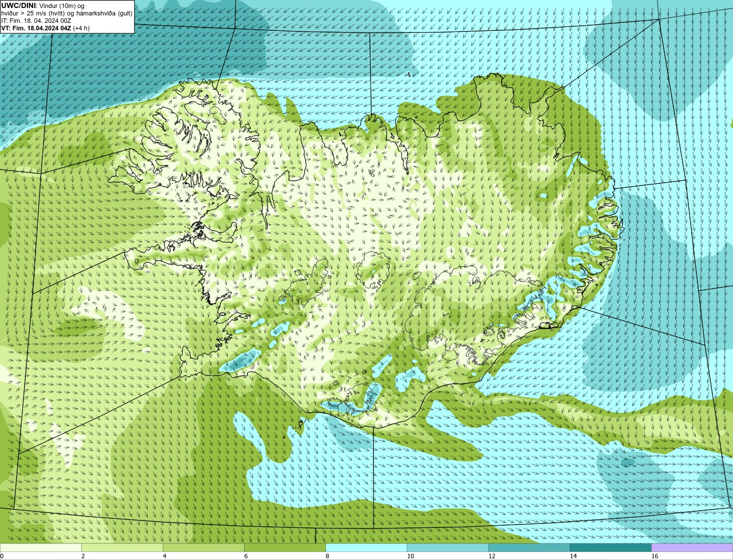Image resolution: width=733 pixels, height=560 pixels.
Task: Click the legend scale label '16'
Action: click(x=655, y=556)
